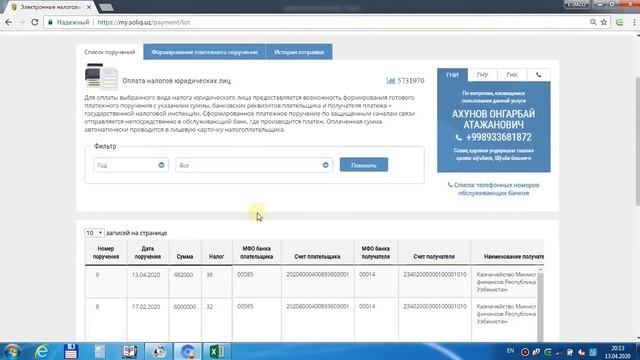
Task: Open the Год filter dropdown
Action: click(x=131, y=165)
